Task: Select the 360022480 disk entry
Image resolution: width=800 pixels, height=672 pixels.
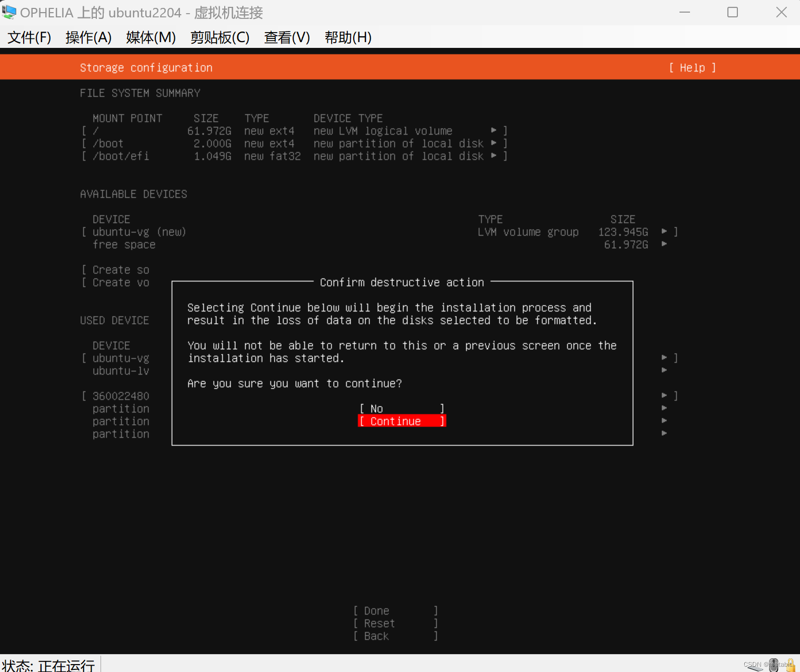Action: tap(121, 396)
